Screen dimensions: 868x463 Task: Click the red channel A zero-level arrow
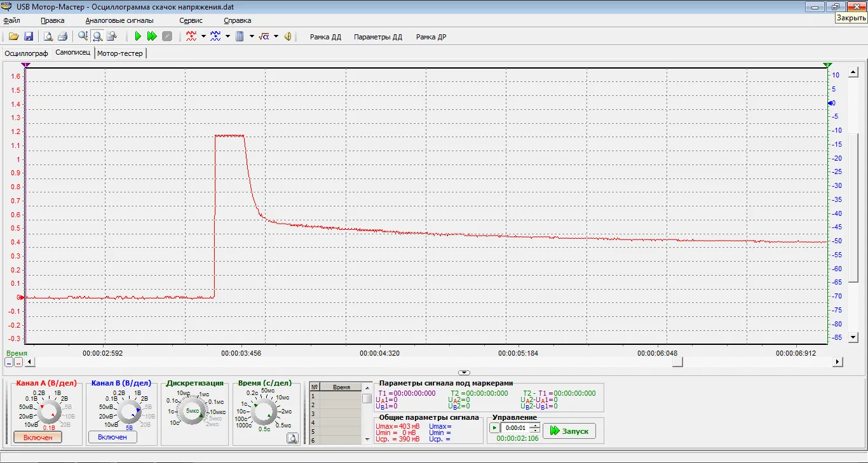tap(21, 297)
